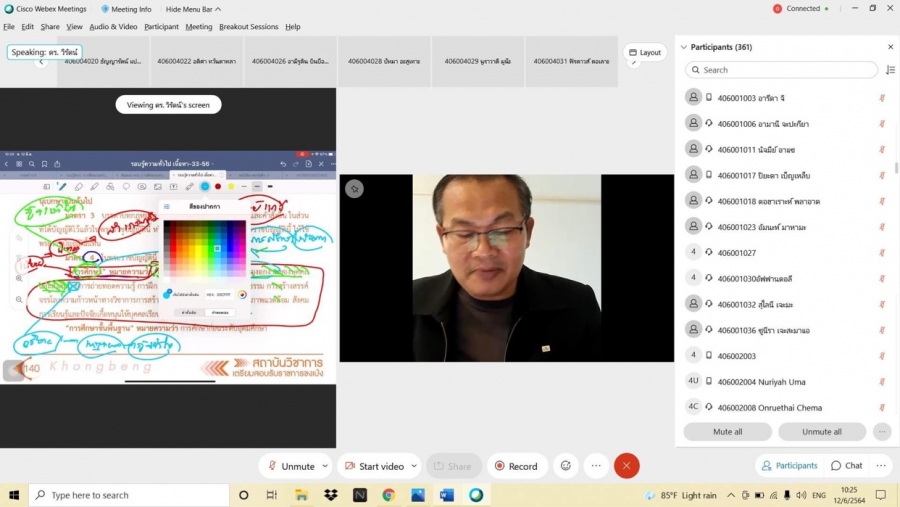Expand the audio options arrow beside Unmute
The width and height of the screenshot is (900, 507).
pyautogui.click(x=324, y=466)
